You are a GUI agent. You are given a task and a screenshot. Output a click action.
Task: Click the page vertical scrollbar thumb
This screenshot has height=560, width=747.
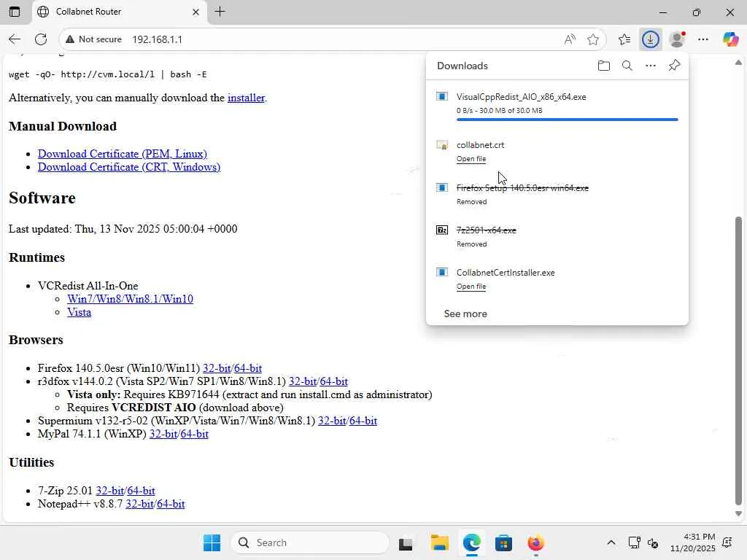(x=738, y=360)
